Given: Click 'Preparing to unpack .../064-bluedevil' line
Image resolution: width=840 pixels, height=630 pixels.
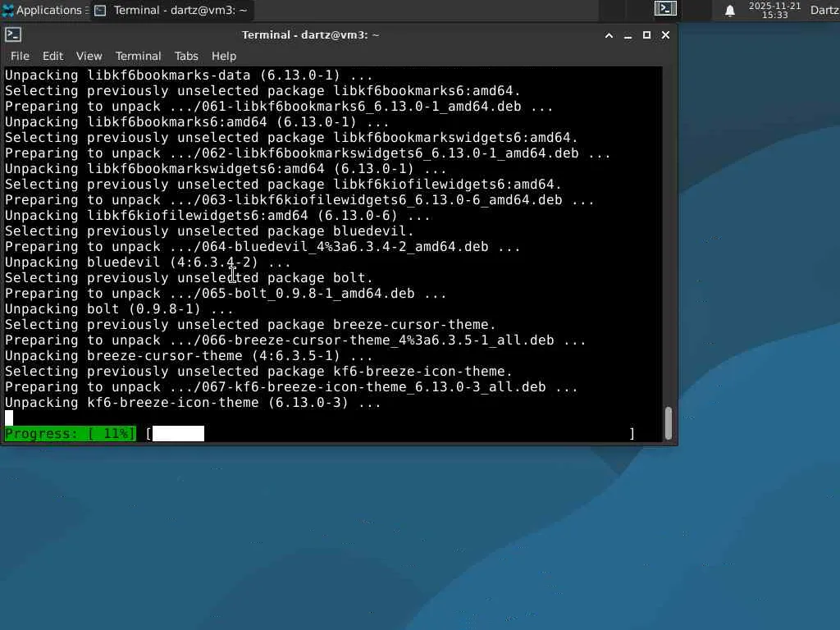Looking at the screenshot, I should click(262, 247).
